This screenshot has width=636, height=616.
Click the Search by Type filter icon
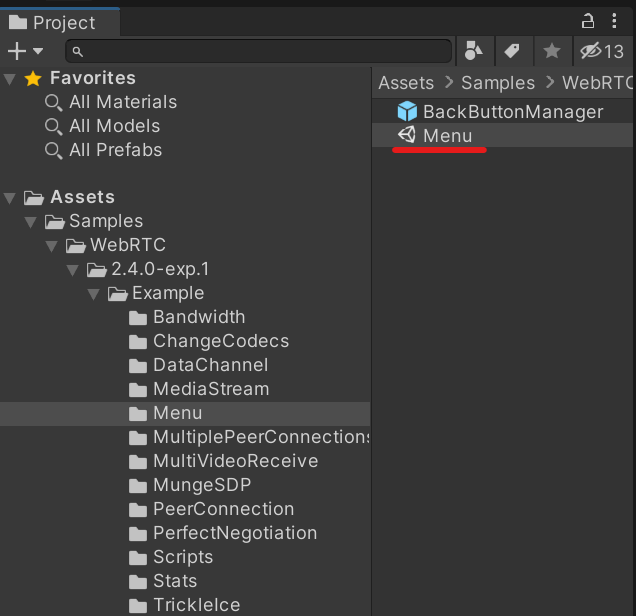[474, 51]
